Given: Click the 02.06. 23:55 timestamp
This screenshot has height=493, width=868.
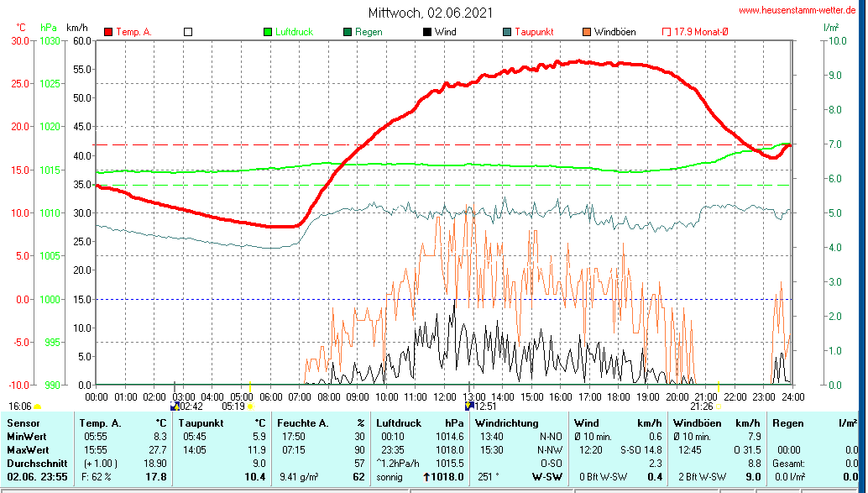Looking at the screenshot, I should point(37,476).
